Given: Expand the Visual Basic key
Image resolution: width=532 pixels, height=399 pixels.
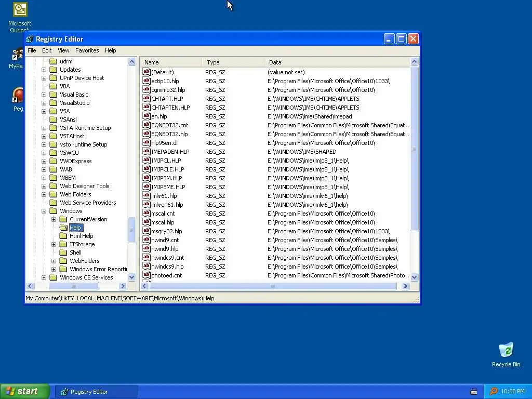Looking at the screenshot, I should [x=44, y=95].
